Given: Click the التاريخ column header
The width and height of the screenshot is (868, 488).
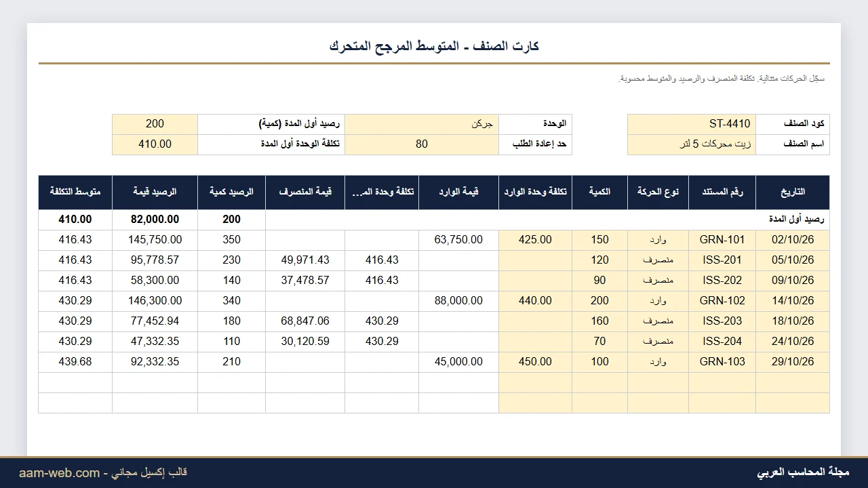Looking at the screenshot, I should (x=793, y=192).
